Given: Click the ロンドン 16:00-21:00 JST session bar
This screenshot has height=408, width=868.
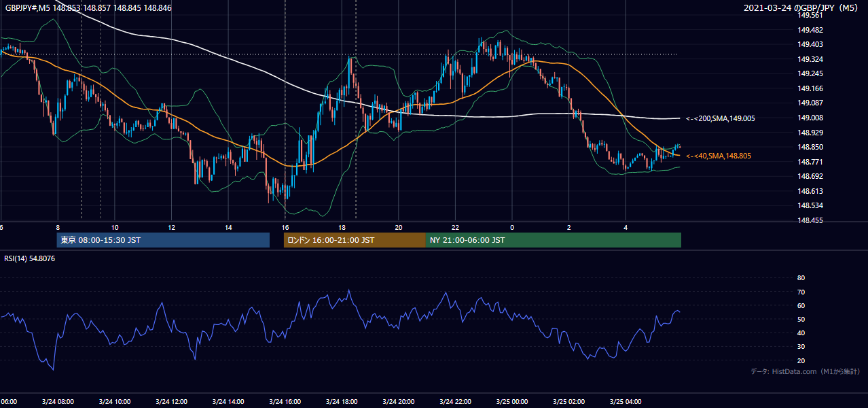Looking at the screenshot, I should [355, 240].
